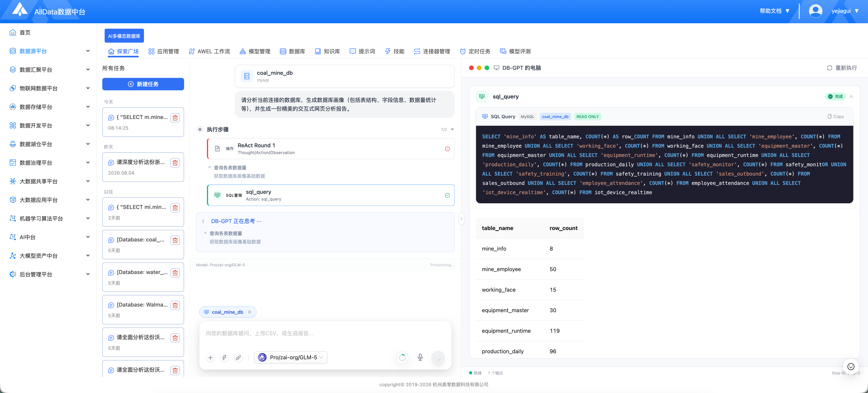
Task: Click the row_count column header
Action: point(563,228)
